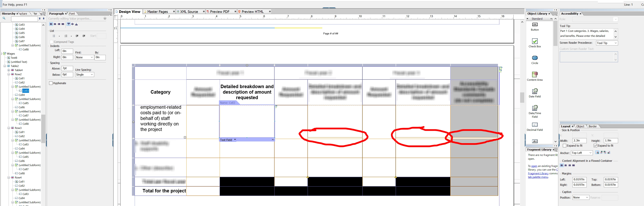The width and height of the screenshot is (644, 206).
Task: Uncheck the height Expand to fit box
Action: (595, 146)
